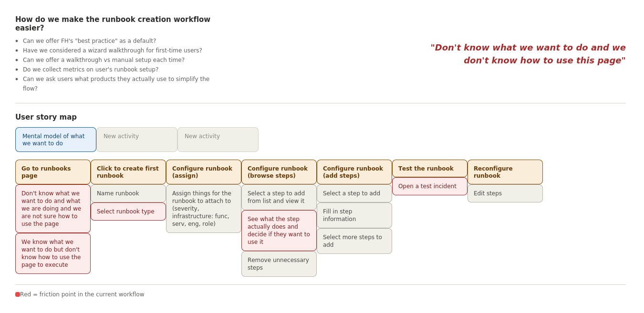Click the red 'Select runbook type' card
The image size is (644, 313).
[128, 212]
